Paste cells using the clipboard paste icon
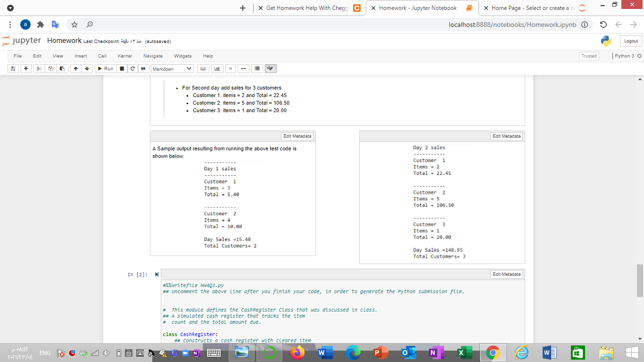The height and width of the screenshot is (362, 644). pos(61,68)
